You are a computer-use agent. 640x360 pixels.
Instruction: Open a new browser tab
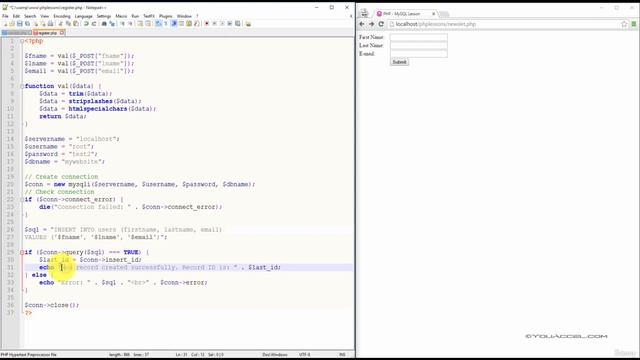[x=444, y=14]
